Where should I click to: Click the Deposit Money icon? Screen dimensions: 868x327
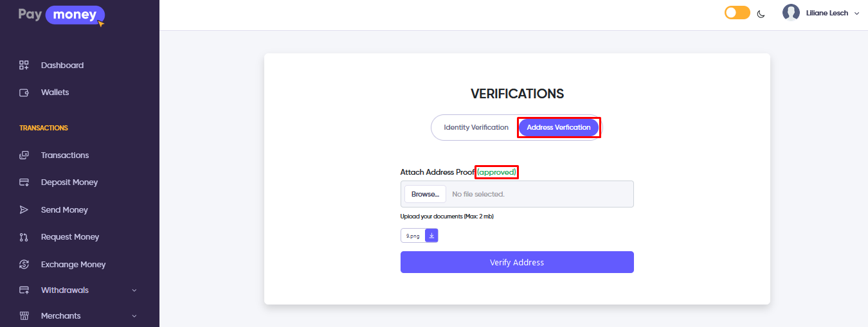pos(24,182)
